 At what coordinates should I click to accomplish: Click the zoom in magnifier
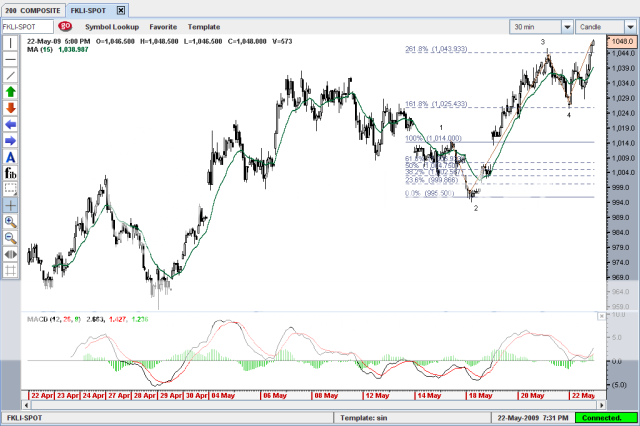[x=10, y=221]
